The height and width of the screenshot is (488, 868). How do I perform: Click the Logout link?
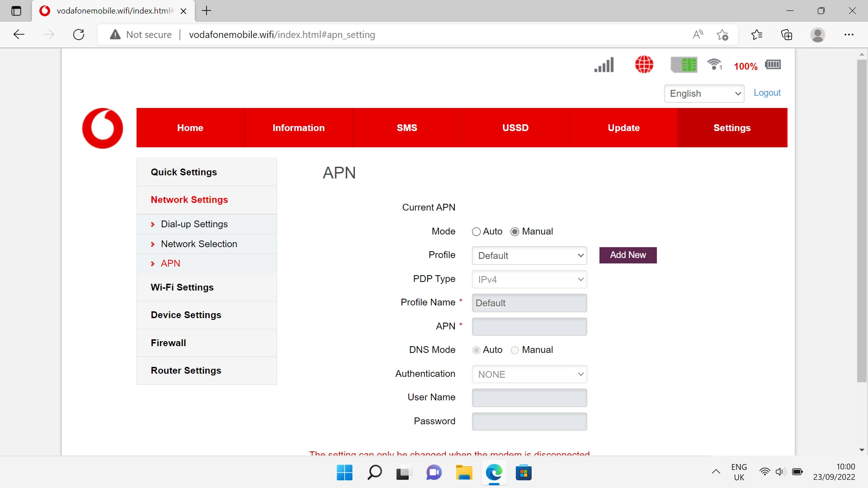(767, 93)
